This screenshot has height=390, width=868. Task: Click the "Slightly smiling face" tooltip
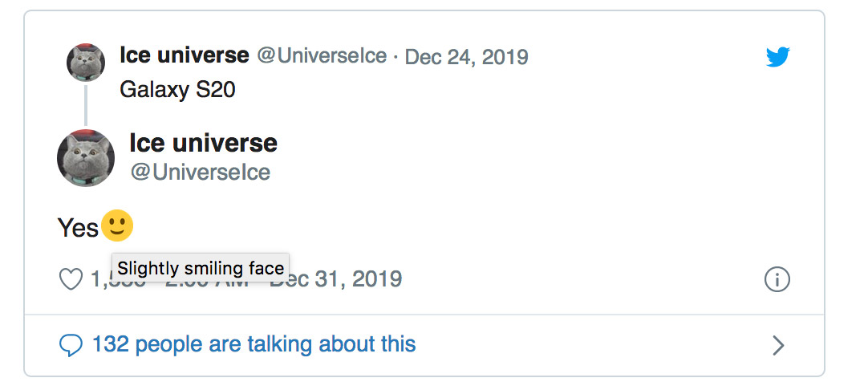tap(201, 268)
